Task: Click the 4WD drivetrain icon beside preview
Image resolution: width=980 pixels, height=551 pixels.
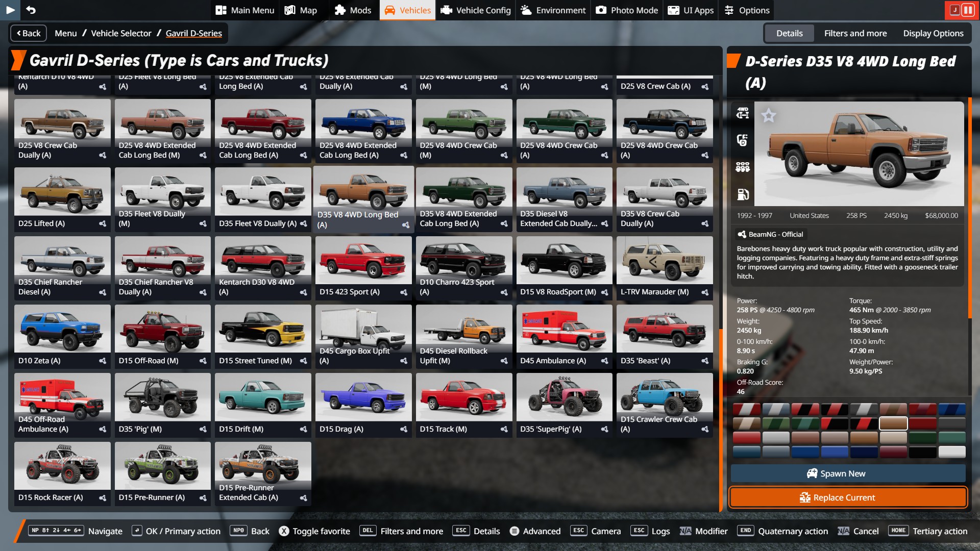Action: [743, 113]
